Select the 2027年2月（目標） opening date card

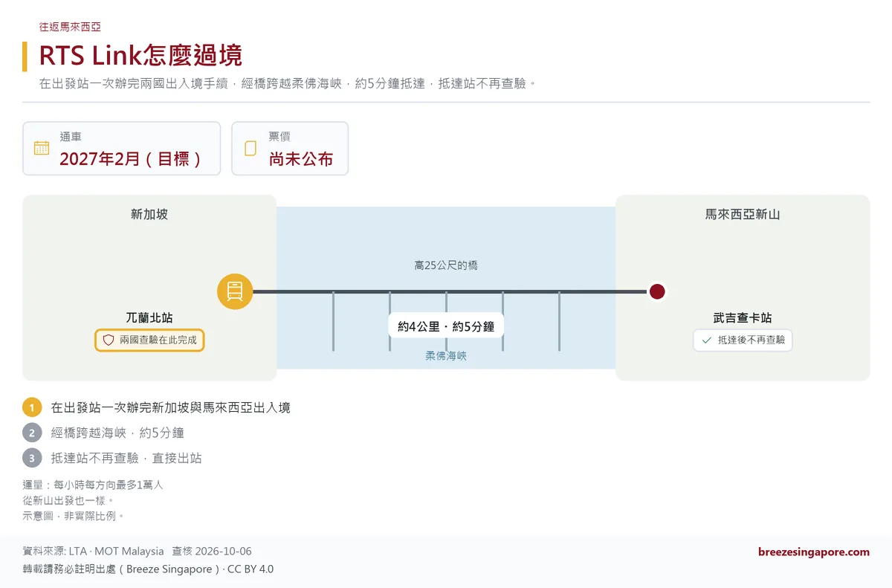click(x=122, y=149)
